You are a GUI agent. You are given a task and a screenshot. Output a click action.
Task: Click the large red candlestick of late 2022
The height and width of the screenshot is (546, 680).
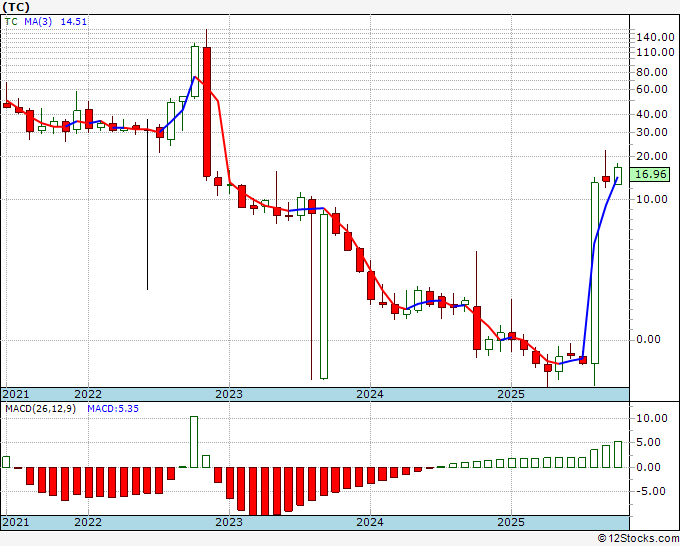tap(207, 112)
